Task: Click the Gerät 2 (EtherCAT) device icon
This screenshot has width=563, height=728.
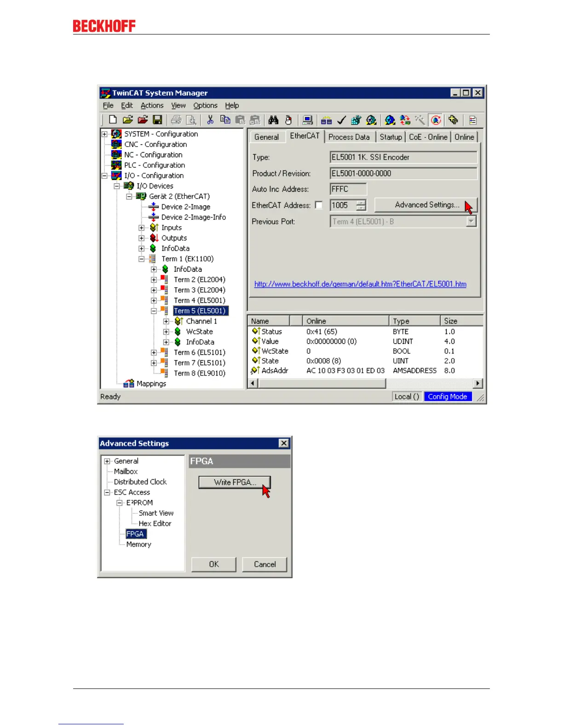Action: point(141,196)
